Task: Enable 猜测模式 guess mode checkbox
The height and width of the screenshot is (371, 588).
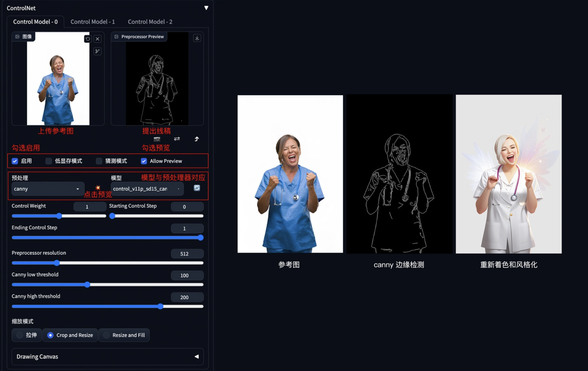Action: click(x=99, y=161)
